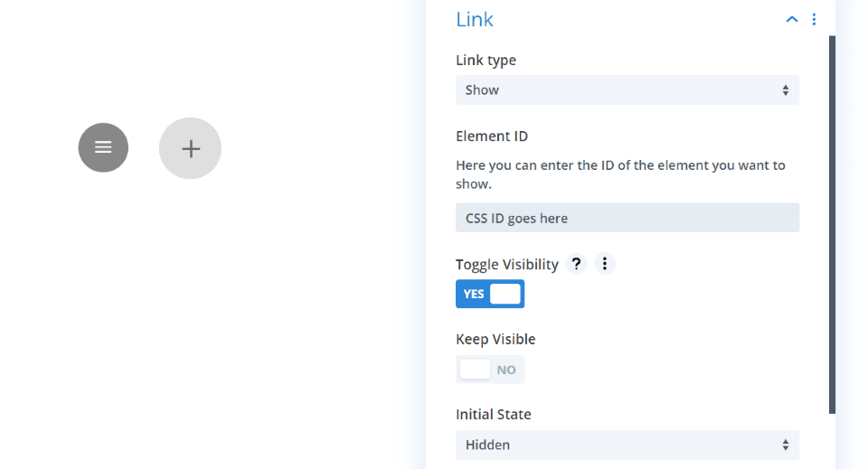The width and height of the screenshot is (868, 469).
Task: Open the Link type dropdown showing Show
Action: (627, 90)
